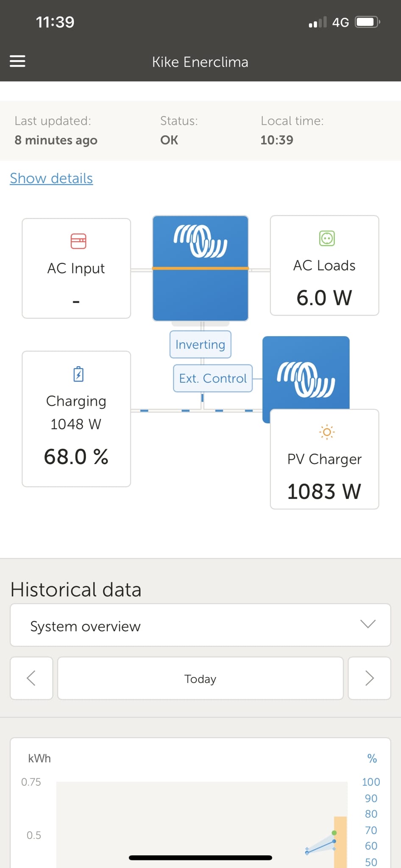Tap the AC Loads socket icon
401x868 pixels.
tap(327, 238)
